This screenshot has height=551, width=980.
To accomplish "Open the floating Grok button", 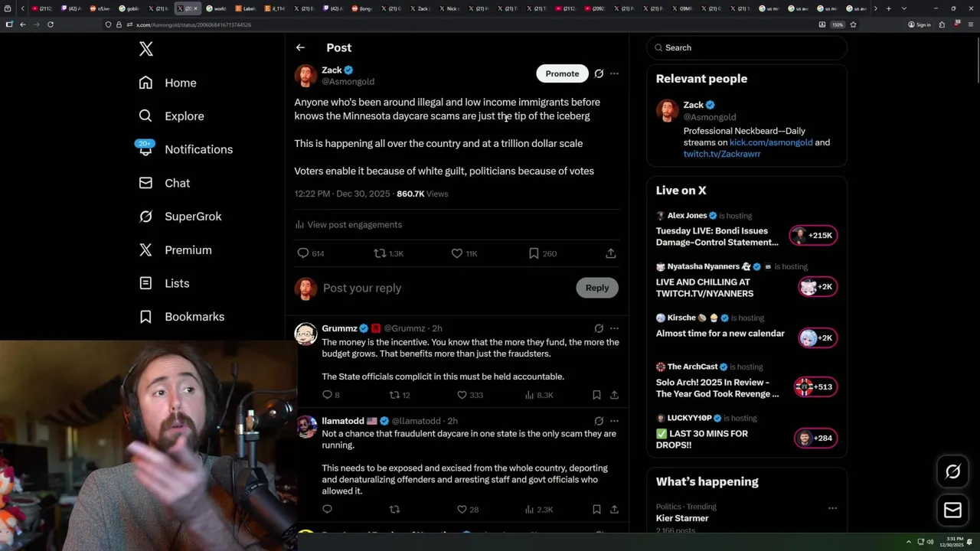I will [952, 472].
